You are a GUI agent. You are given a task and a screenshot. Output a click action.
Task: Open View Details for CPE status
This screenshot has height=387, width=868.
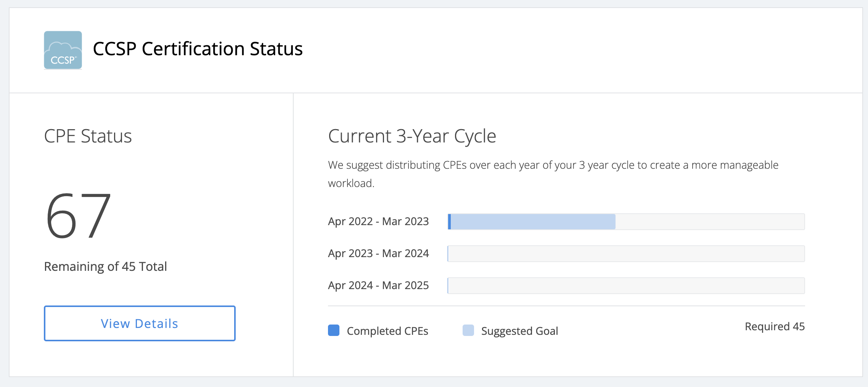pyautogui.click(x=140, y=323)
